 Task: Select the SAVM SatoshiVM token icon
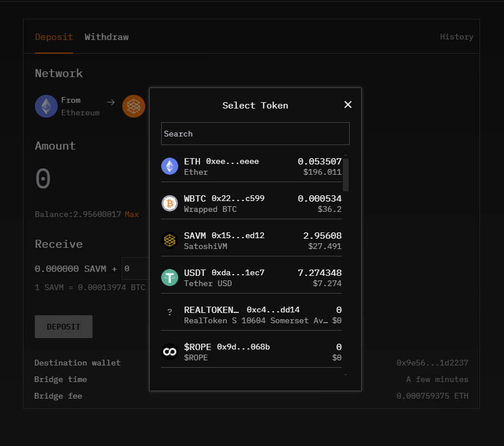(170, 240)
